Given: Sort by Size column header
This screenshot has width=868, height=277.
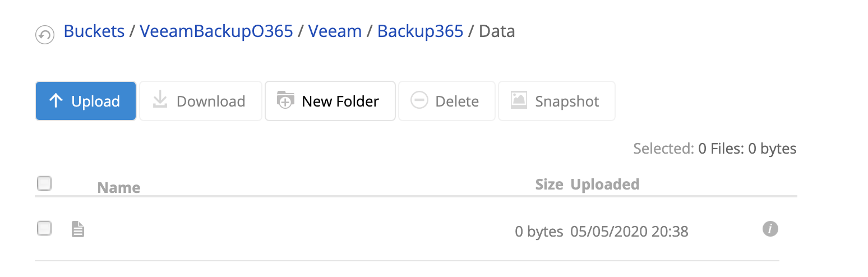Looking at the screenshot, I should [x=549, y=184].
